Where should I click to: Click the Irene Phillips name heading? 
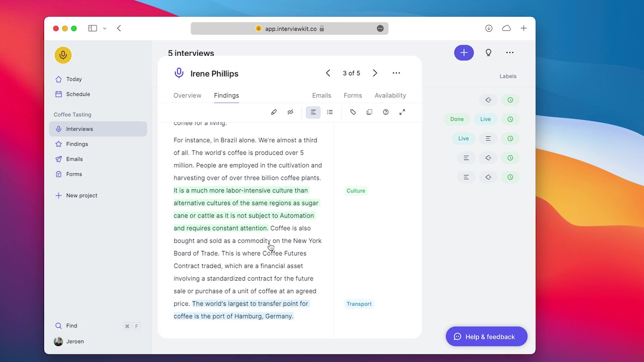coord(214,74)
